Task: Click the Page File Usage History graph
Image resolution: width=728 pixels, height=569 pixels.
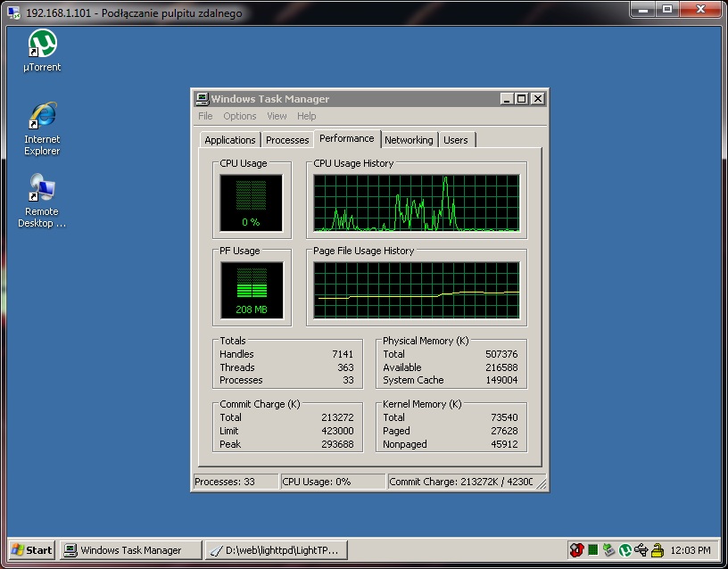Action: (x=417, y=290)
